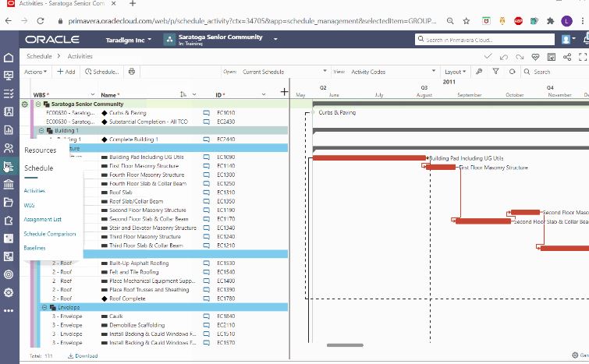Open the task checklist icon in the sidebar
Screen dimensions: 589x364
(x=9, y=94)
